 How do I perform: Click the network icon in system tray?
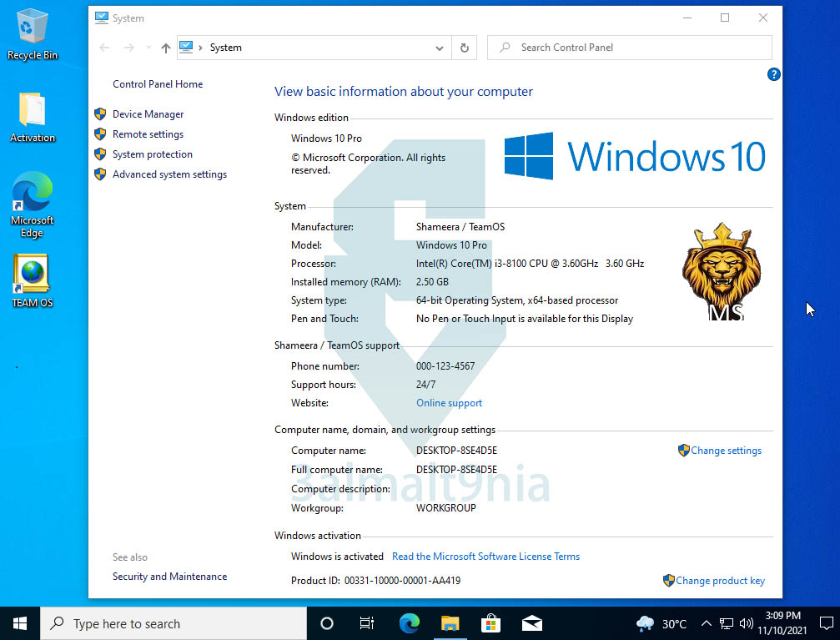coord(727,623)
